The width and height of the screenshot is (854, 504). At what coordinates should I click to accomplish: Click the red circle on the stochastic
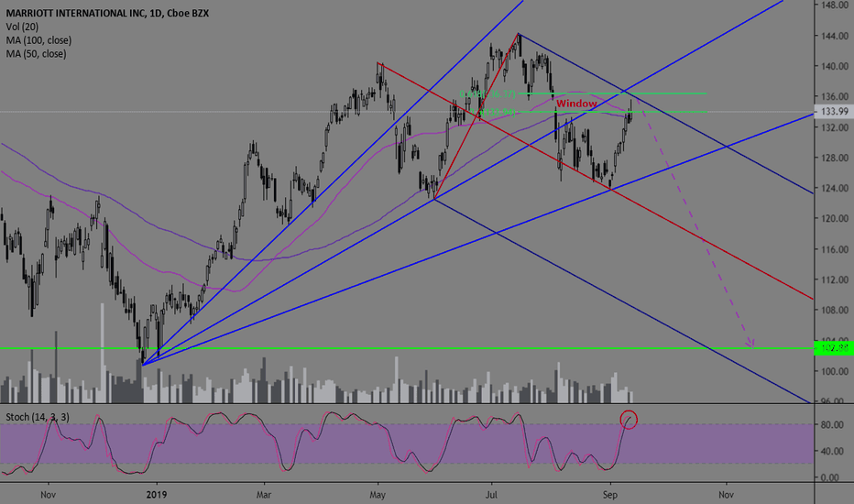629,419
